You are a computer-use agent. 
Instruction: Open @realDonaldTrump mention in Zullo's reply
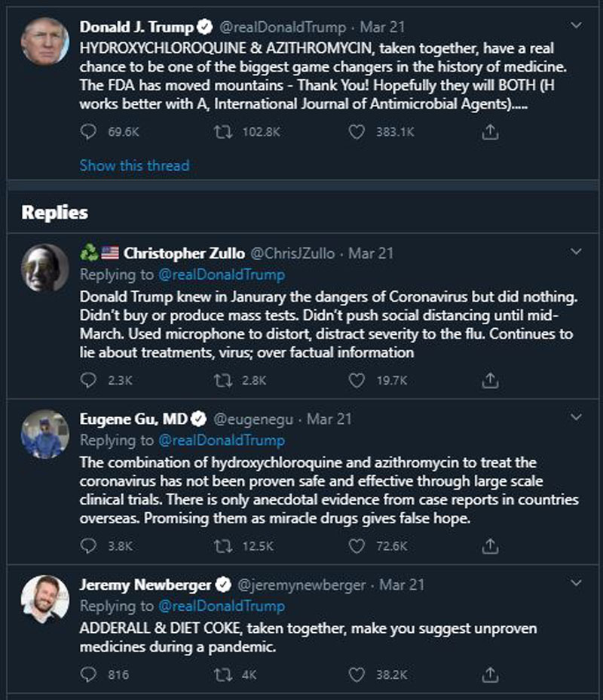[x=222, y=275]
